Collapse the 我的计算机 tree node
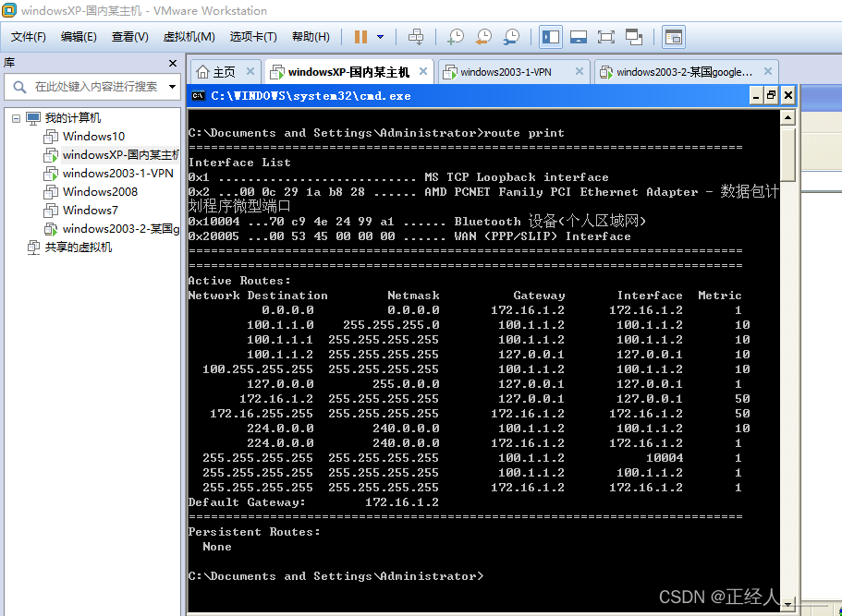842x616 pixels. click(x=16, y=118)
